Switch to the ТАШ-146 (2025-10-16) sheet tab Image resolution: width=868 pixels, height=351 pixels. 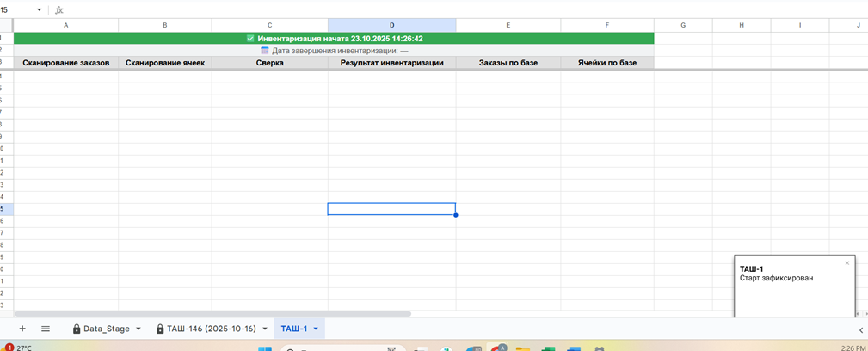tap(211, 329)
